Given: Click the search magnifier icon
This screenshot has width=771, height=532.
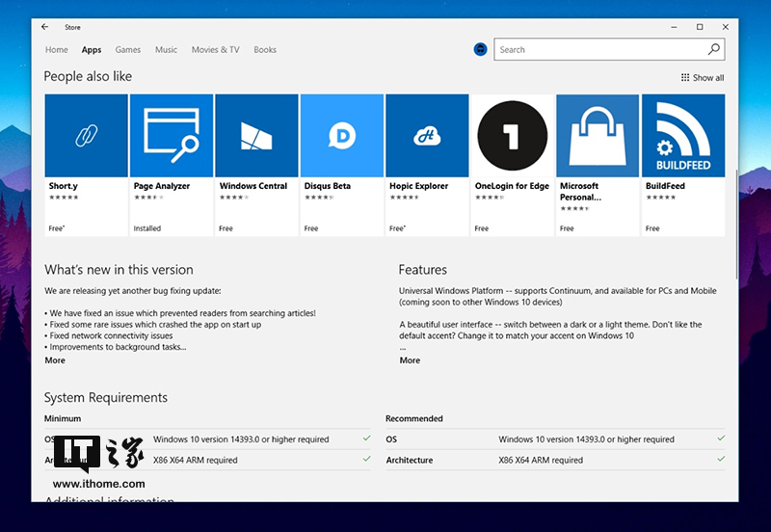Looking at the screenshot, I should pyautogui.click(x=713, y=49).
